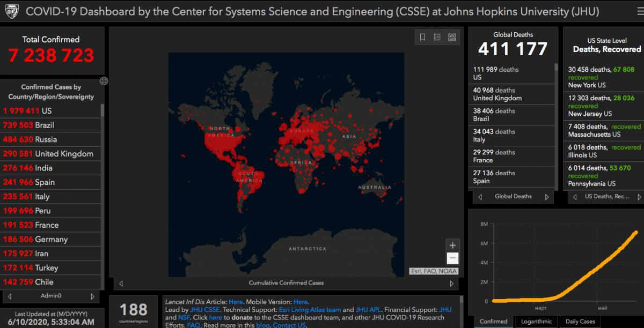Open the NSF link

(x=183, y=318)
